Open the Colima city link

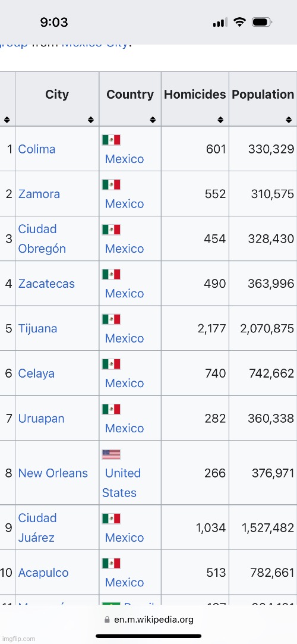36,149
